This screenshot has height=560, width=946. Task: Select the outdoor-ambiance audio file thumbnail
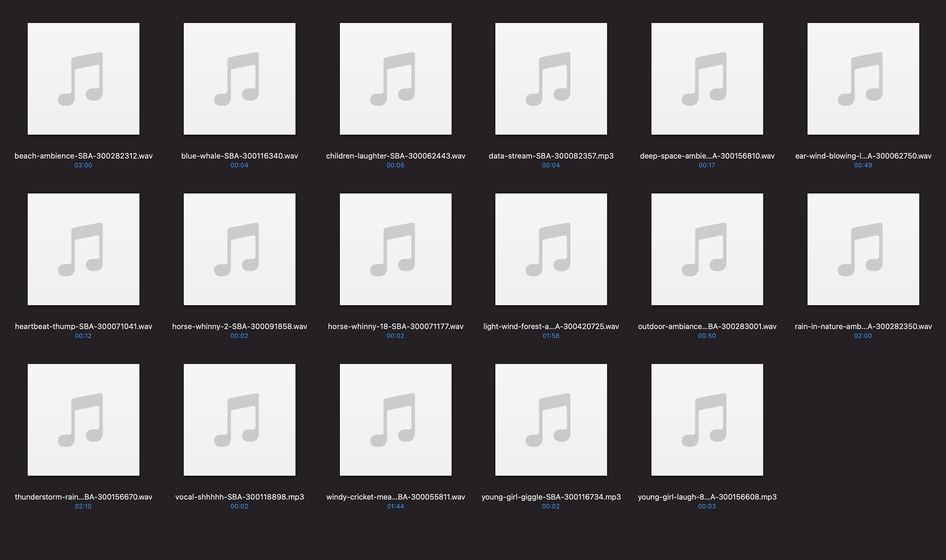[707, 249]
